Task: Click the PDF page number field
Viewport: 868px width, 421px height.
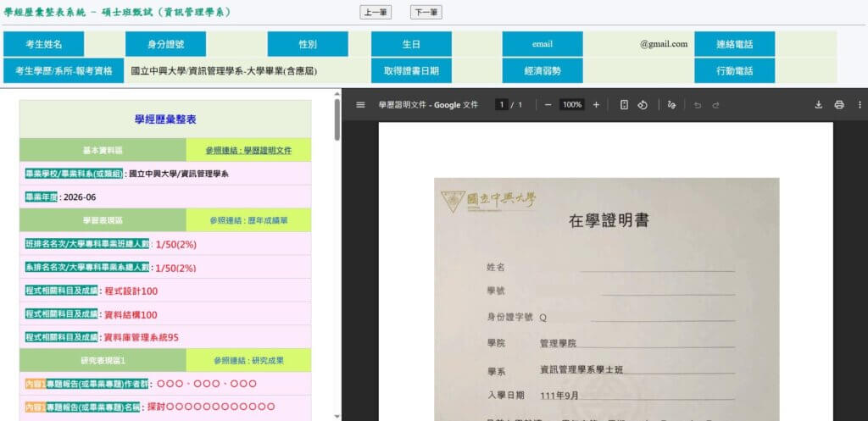Action: 501,105
